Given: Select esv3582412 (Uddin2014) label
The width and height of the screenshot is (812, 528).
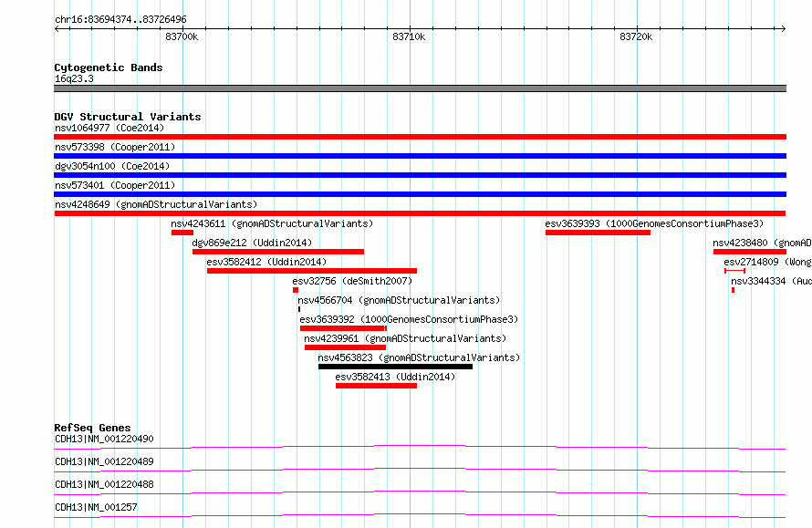Looking at the screenshot, I should click(266, 262).
